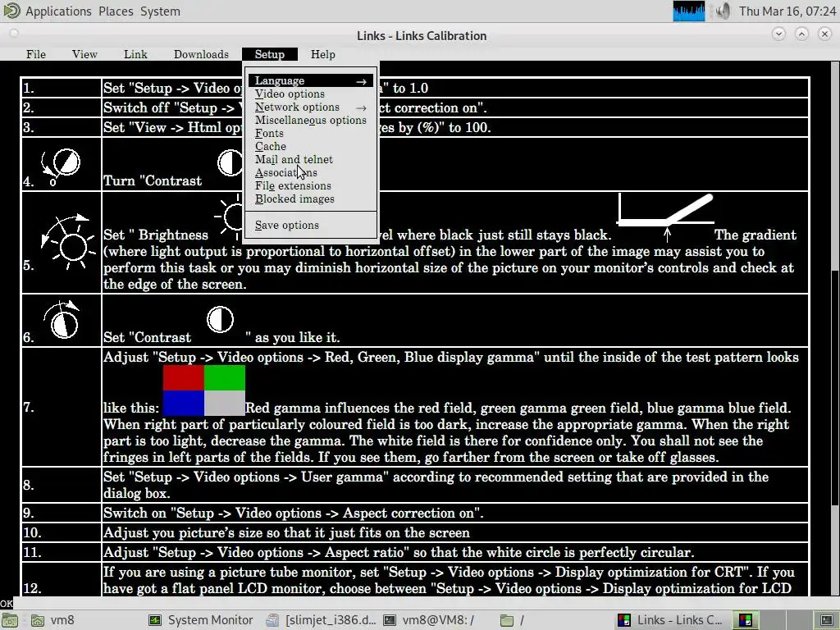
Task: Open the Applications menu in top panel
Action: coord(48,11)
